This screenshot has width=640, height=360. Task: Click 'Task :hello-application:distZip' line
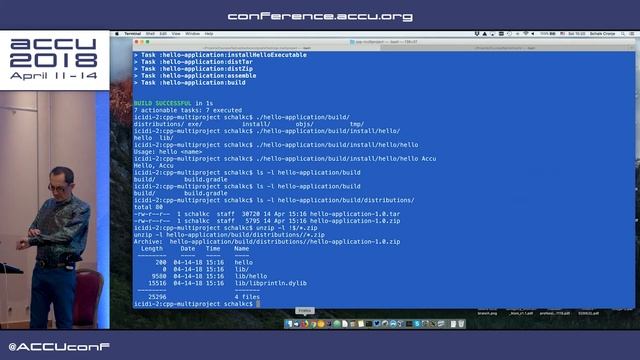tap(193, 69)
